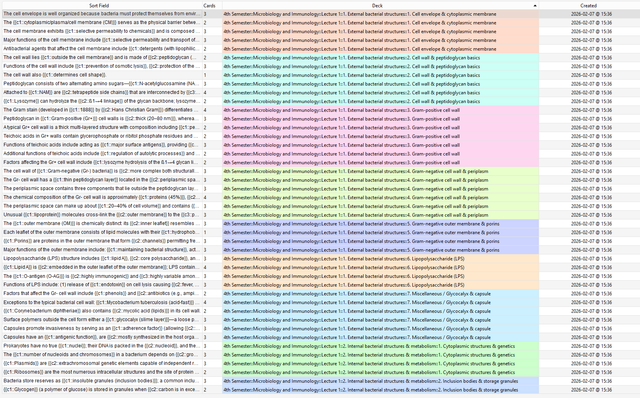Screen dimensions: 640x398
Task: Select the 'Peptidoglycan in Gram-positive (Gr+) cell walls' note
Action: (320, 119)
